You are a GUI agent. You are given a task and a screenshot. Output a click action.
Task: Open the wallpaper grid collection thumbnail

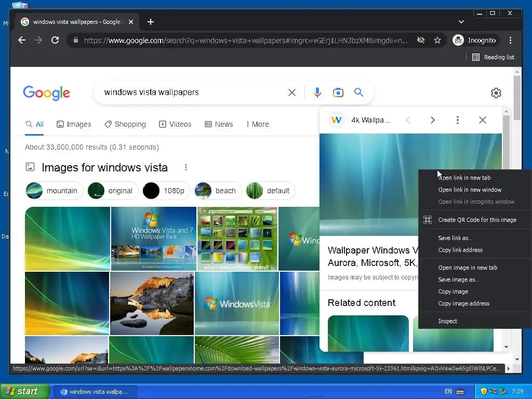[x=237, y=238]
